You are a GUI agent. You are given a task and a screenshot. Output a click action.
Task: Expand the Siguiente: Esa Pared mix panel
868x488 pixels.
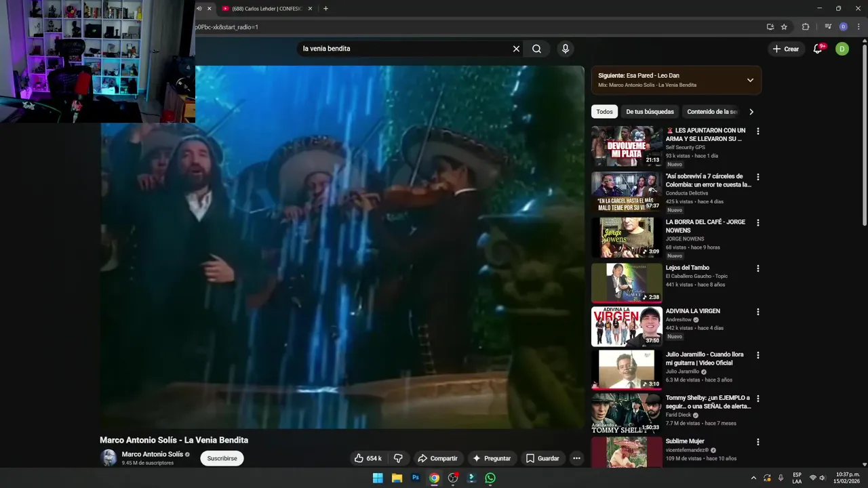pyautogui.click(x=750, y=80)
